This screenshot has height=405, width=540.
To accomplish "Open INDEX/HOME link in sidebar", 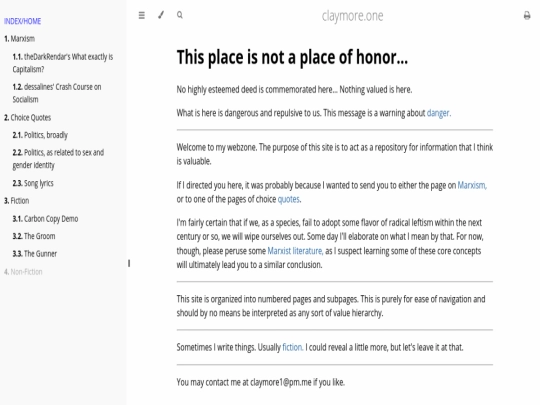I will tap(22, 21).
